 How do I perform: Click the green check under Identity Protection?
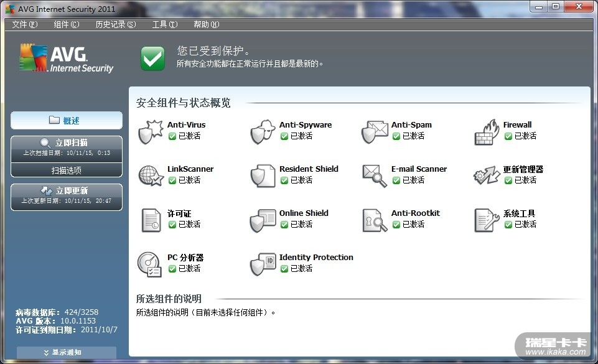pyautogui.click(x=284, y=269)
